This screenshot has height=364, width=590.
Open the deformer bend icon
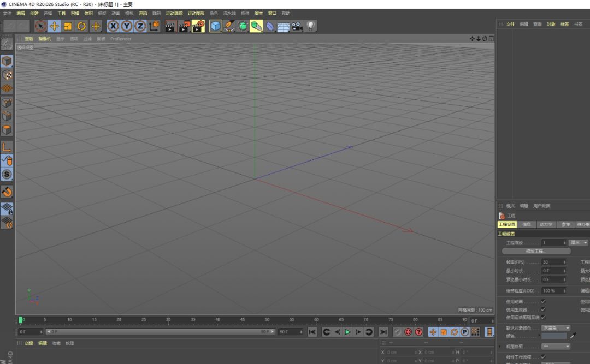(270, 26)
